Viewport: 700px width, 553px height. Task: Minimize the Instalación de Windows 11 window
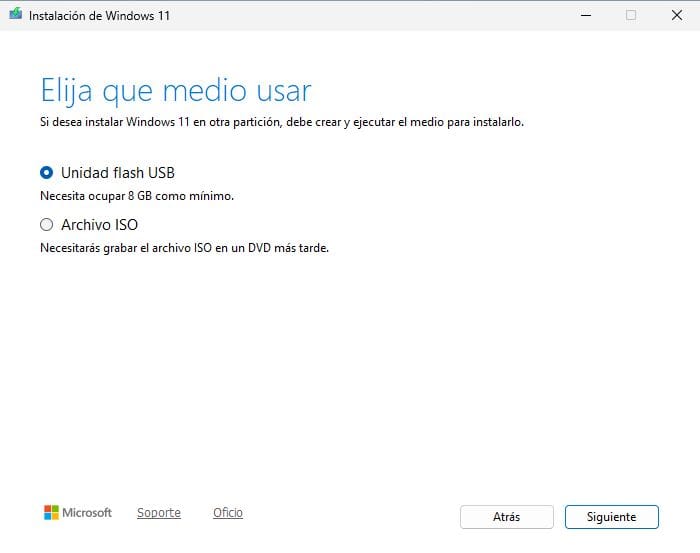(x=584, y=15)
